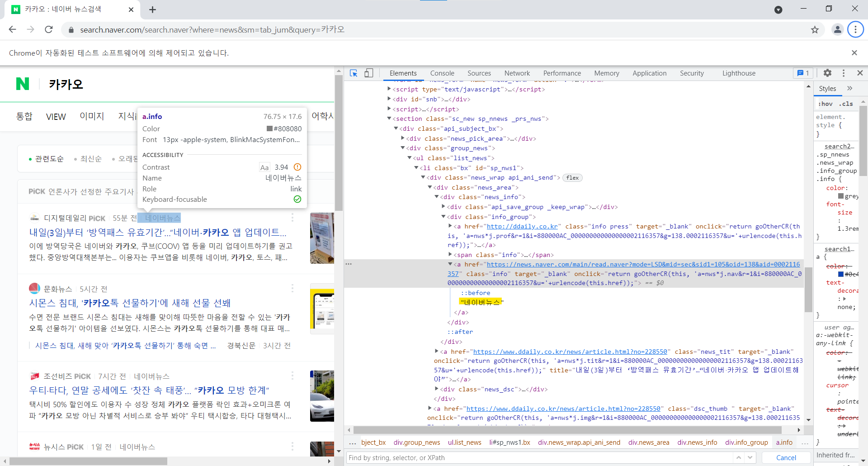Click the blue color swatch in a rule
This screenshot has height=466, width=868.
(840, 274)
